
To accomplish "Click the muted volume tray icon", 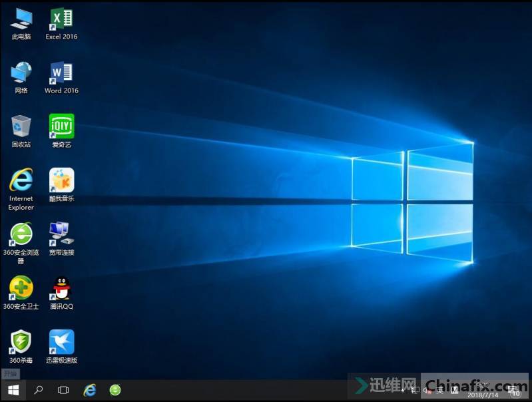I will 427,391.
